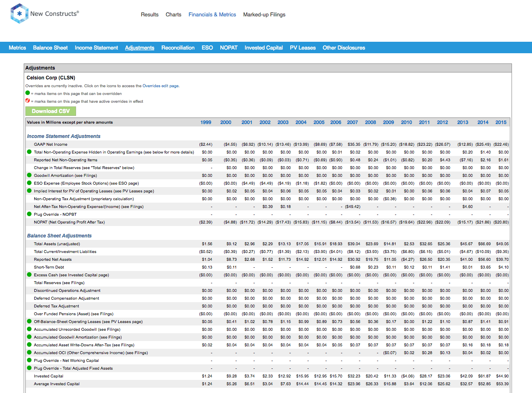This screenshot has height=393, width=532.
Task: Click the 2007 year column header
Action: pyautogui.click(x=352, y=122)
